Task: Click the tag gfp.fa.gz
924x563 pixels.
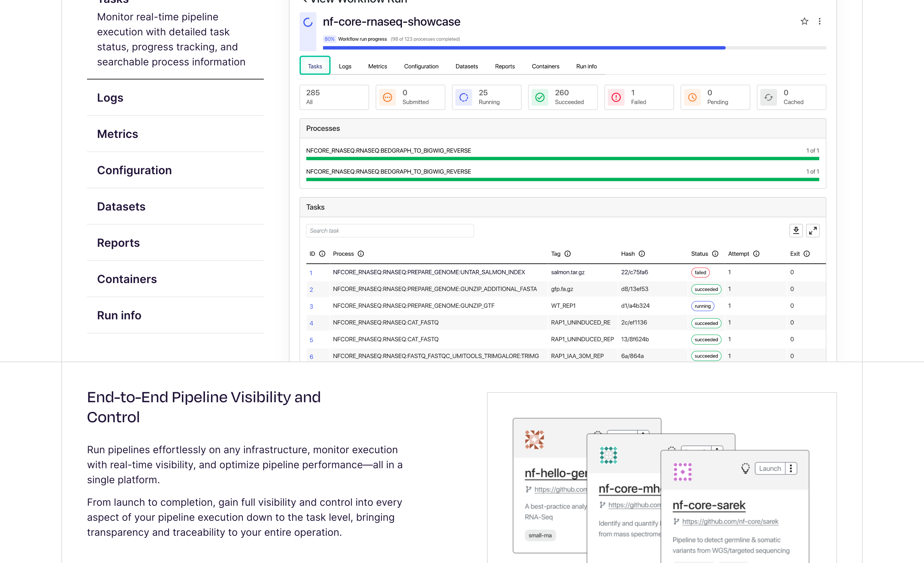Action: click(562, 289)
